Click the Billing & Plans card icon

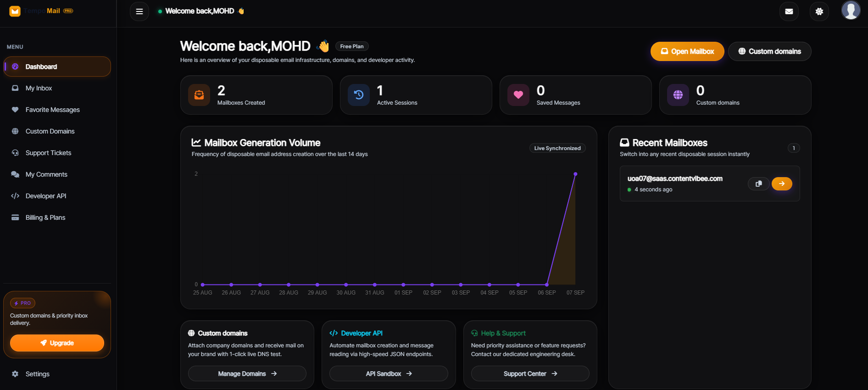click(x=15, y=217)
